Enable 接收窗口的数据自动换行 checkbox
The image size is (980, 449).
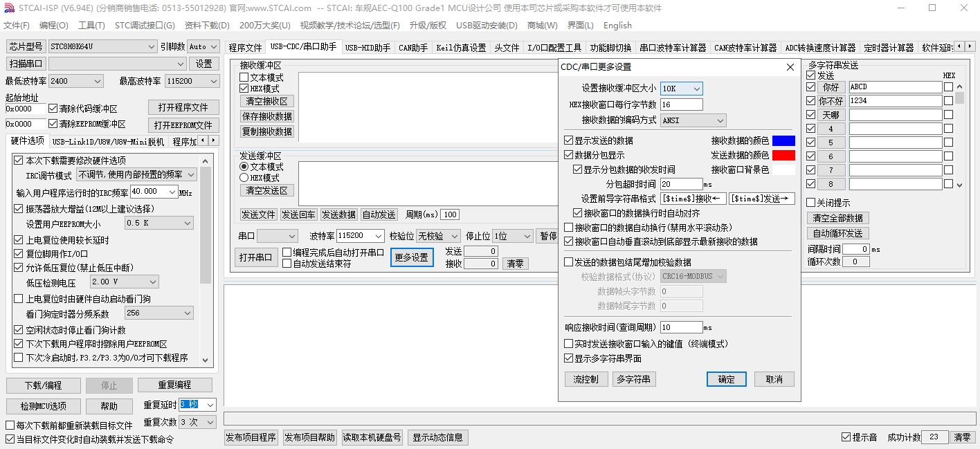click(x=569, y=228)
